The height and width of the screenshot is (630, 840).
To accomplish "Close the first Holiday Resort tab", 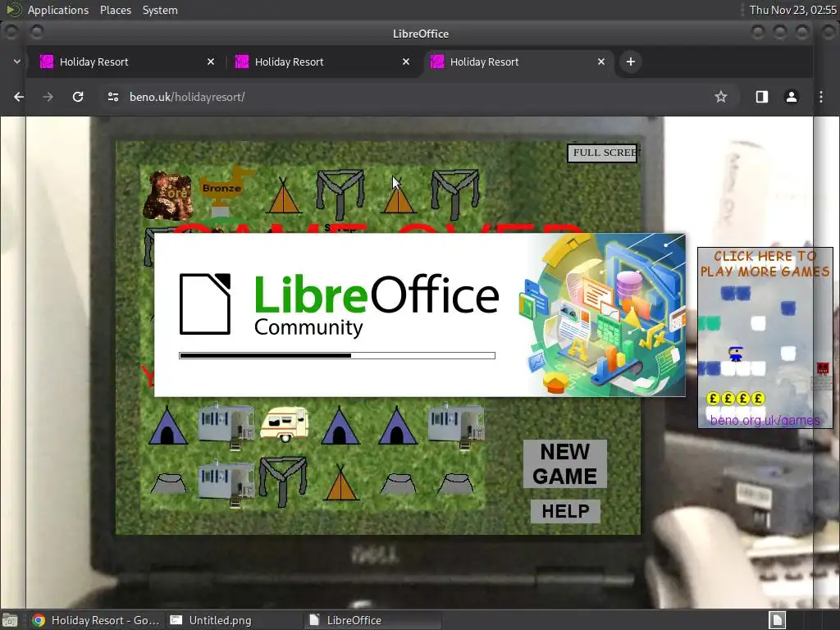I will point(211,62).
